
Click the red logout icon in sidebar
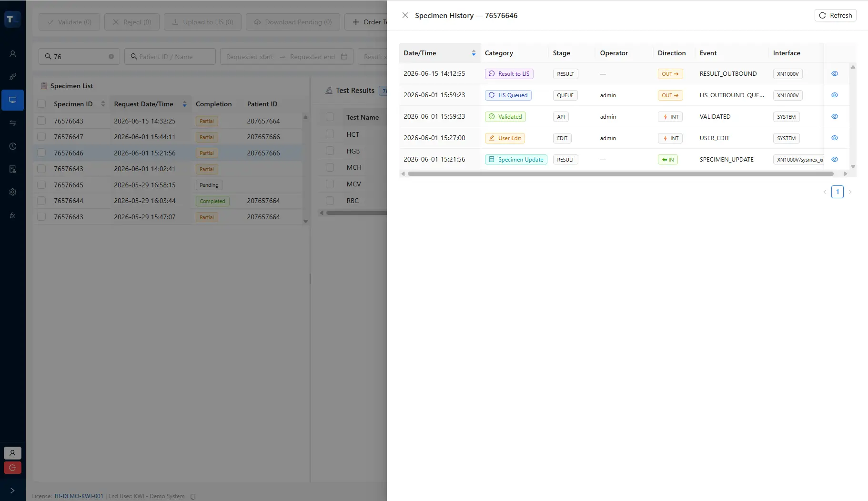pos(12,468)
